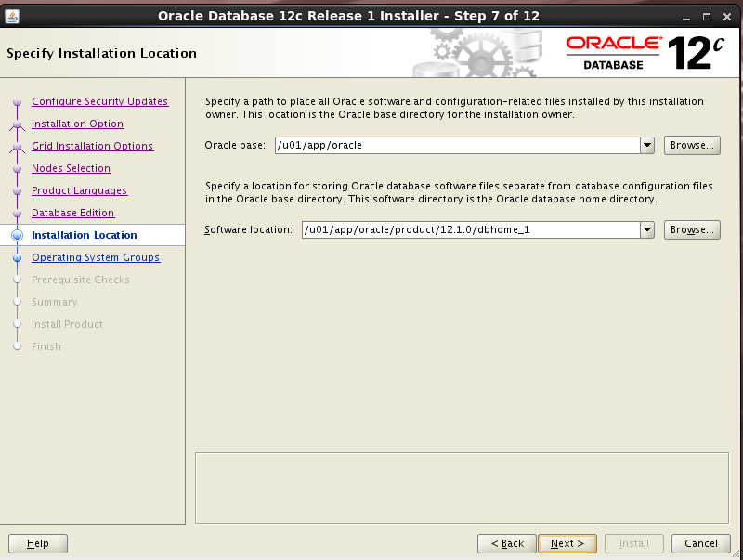Click the Product Languages step bullet
This screenshot has width=743, height=560.
coord(18,191)
